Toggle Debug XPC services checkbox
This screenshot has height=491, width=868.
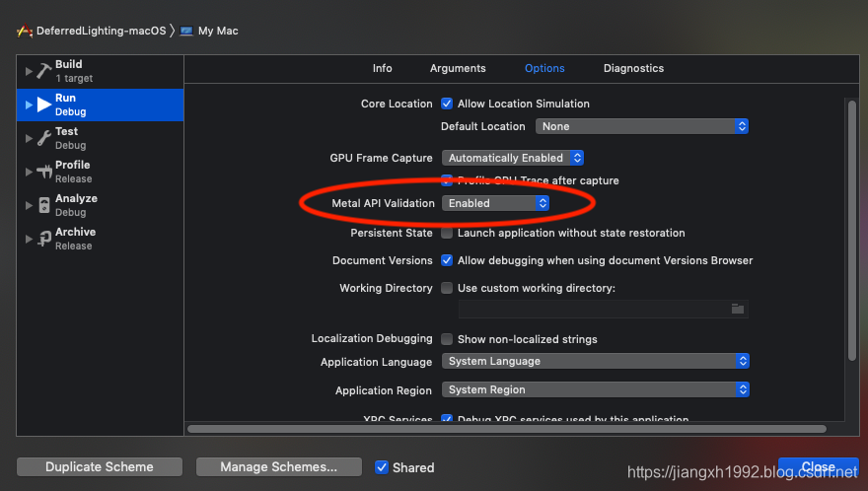tap(447, 419)
